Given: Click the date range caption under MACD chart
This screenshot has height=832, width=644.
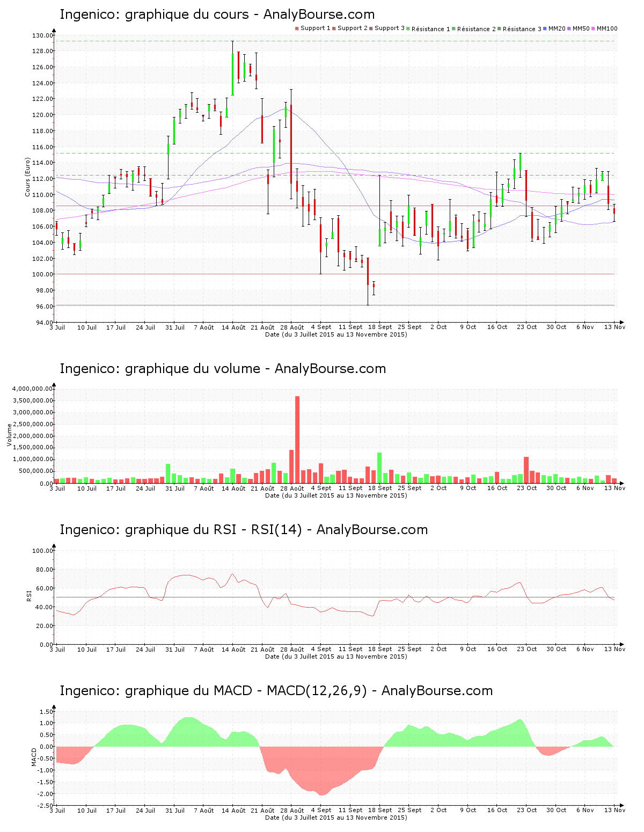Looking at the screenshot, I should point(336,818).
